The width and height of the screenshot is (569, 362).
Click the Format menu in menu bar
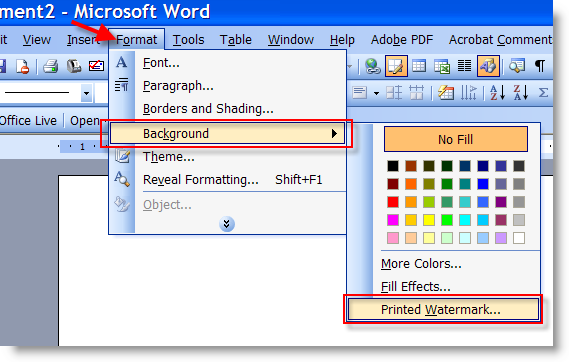pos(136,40)
